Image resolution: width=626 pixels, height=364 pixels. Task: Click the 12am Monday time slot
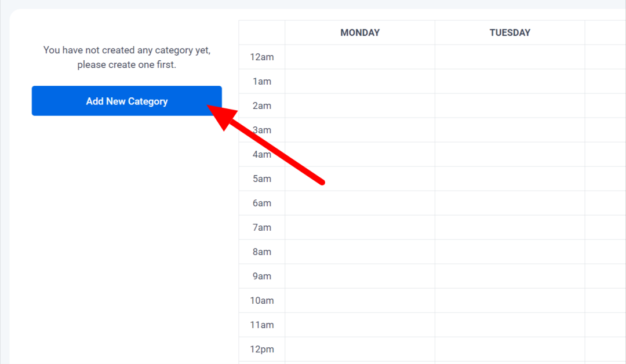(x=359, y=57)
